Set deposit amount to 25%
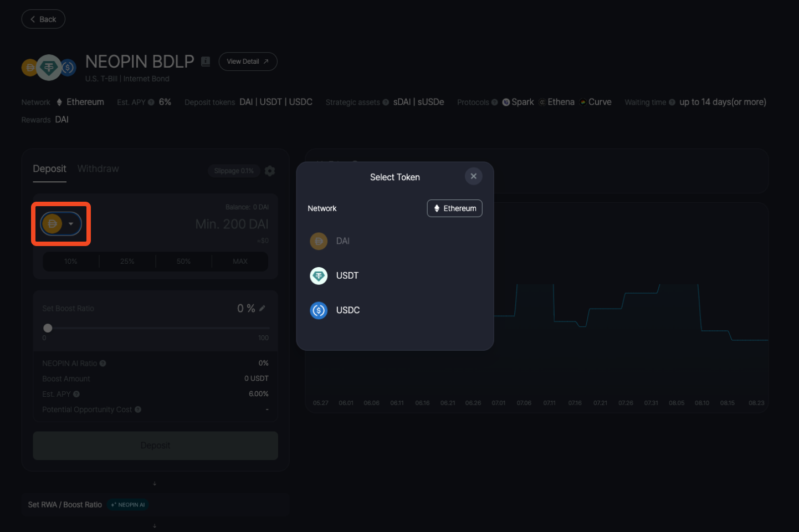 (x=127, y=262)
